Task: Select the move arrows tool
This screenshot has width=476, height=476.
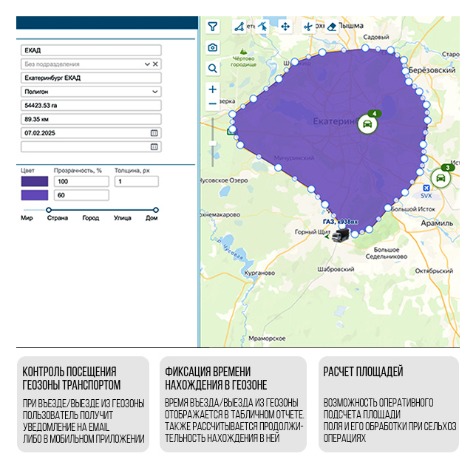Action: coord(285,27)
